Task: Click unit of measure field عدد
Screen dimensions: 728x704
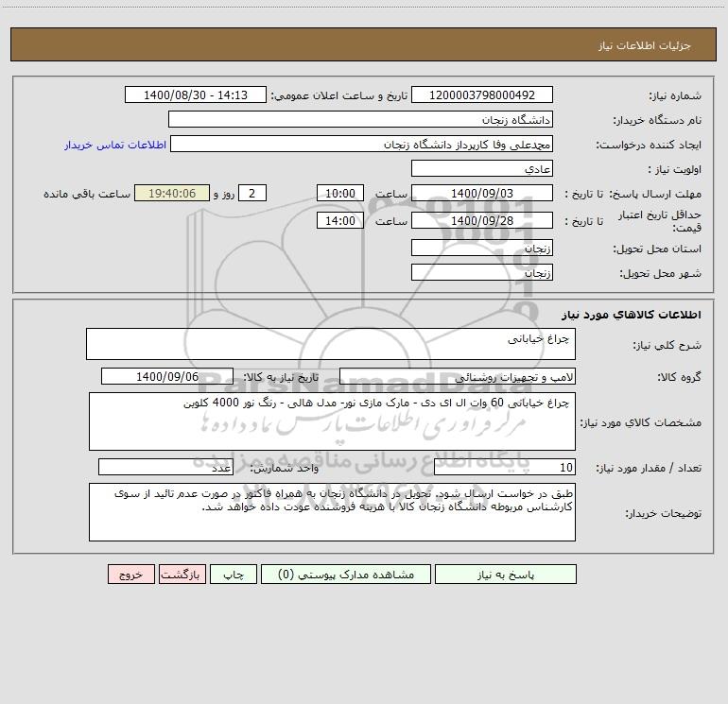Action: pos(165,468)
